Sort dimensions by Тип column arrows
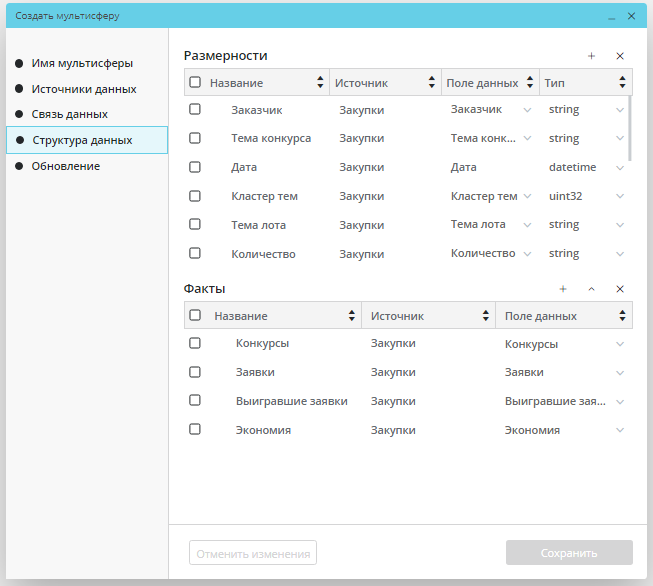The image size is (653, 586). tap(623, 83)
